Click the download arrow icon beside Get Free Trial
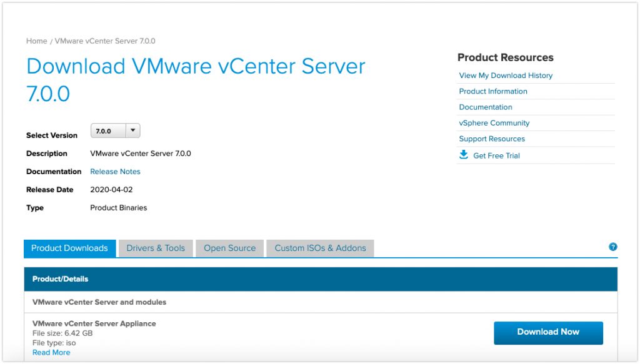Screen dimensions: 640x364 point(464,154)
